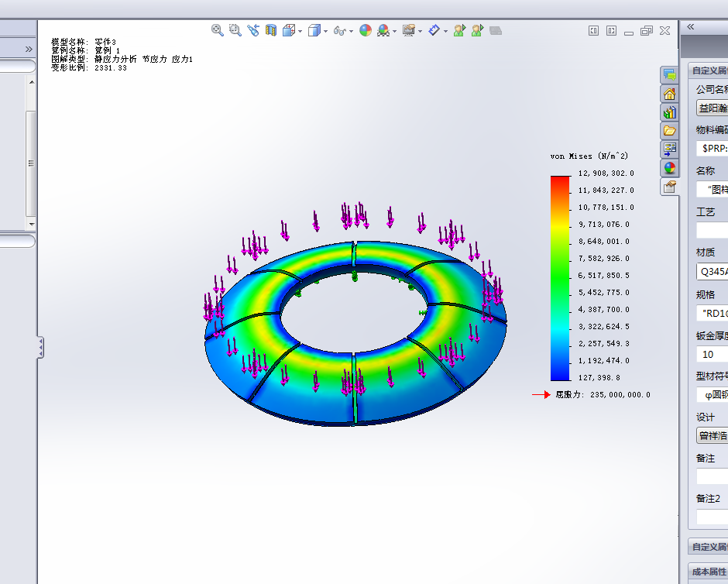Expand Hide/Show Items dropdown arrow

351,31
